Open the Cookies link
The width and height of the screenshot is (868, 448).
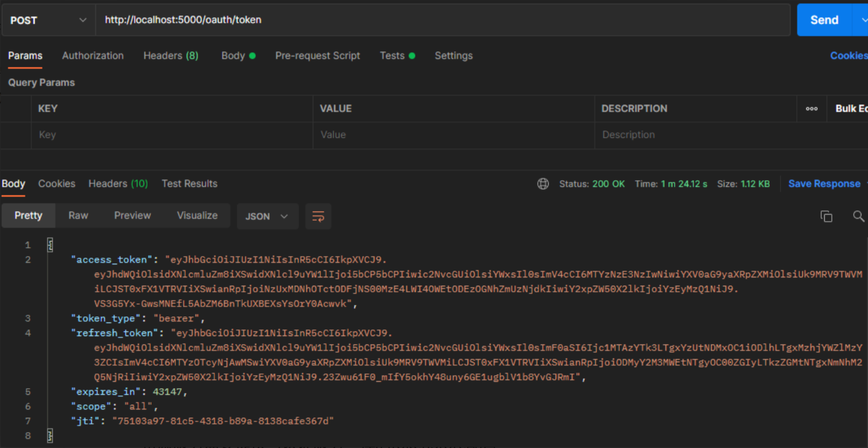click(x=848, y=56)
